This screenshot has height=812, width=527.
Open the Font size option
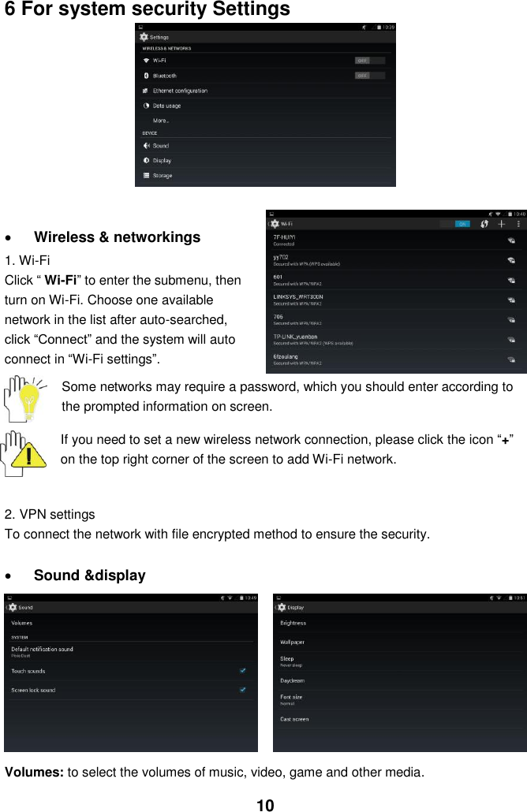(x=399, y=699)
